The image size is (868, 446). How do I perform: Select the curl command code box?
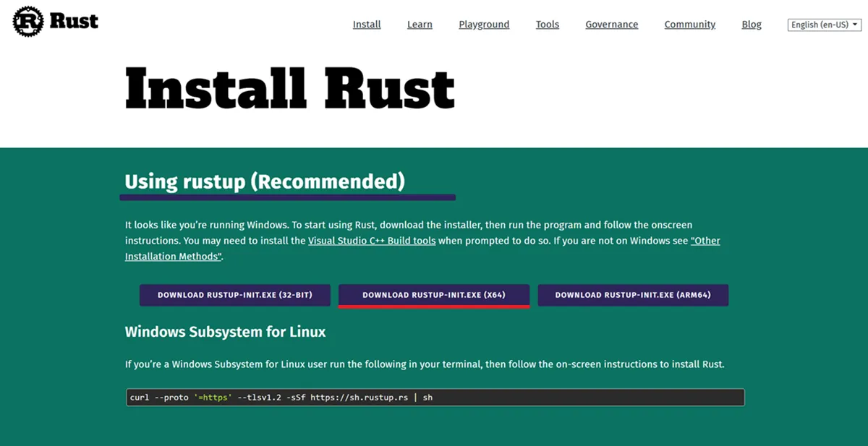pyautogui.click(x=434, y=397)
